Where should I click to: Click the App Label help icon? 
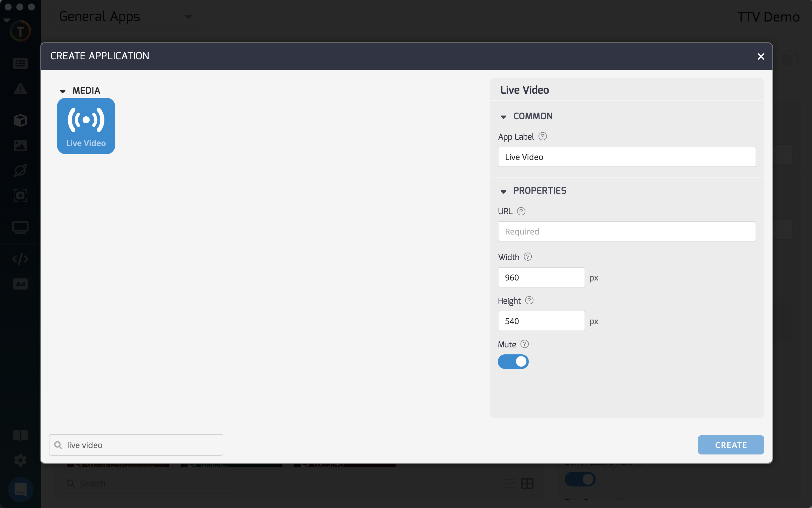542,136
